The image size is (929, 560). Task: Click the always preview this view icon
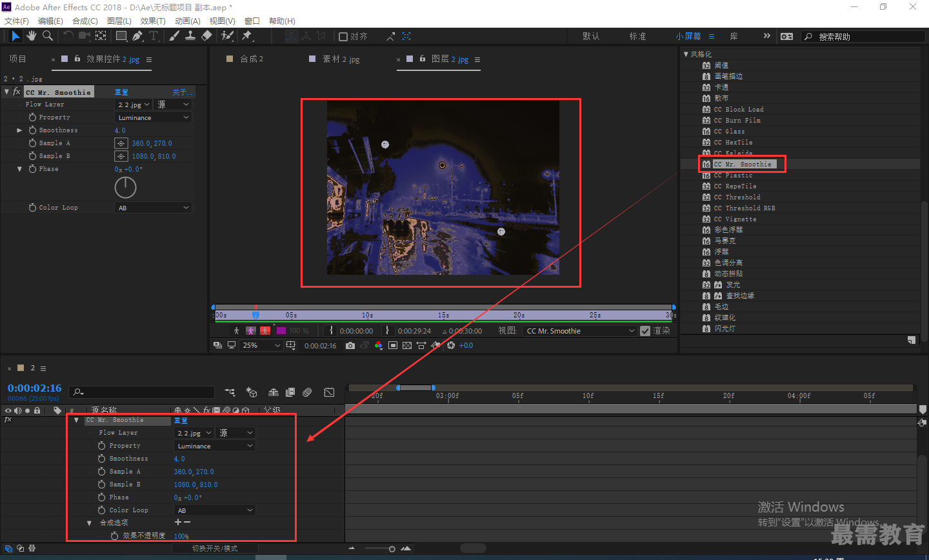[217, 346]
